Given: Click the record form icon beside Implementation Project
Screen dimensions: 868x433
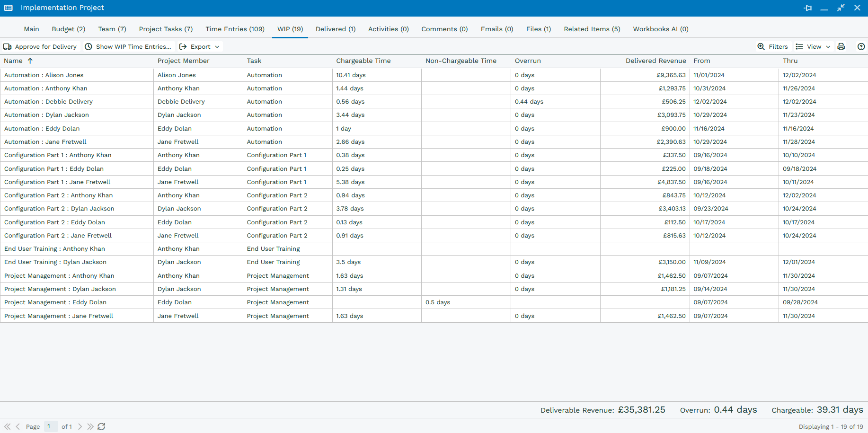Looking at the screenshot, I should click(9, 8).
